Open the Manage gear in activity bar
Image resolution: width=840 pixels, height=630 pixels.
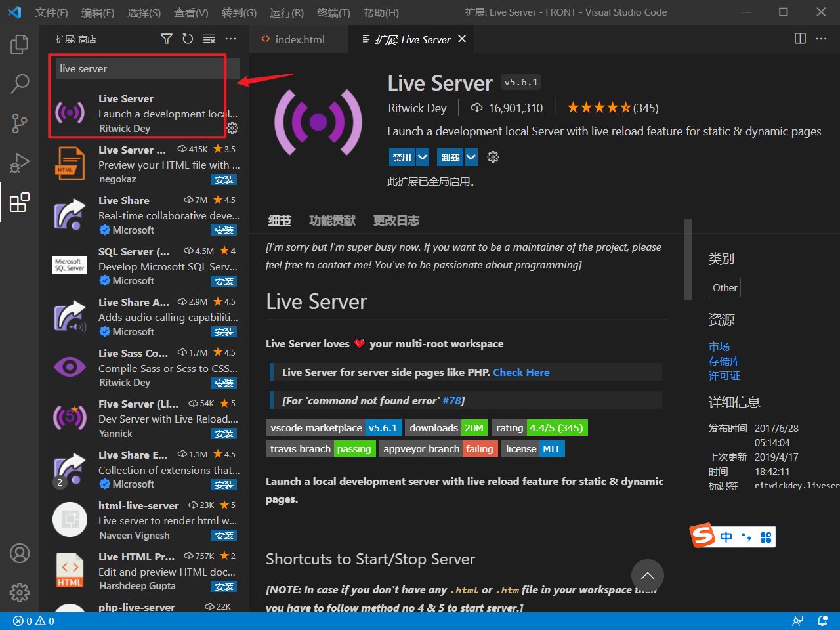click(20, 592)
